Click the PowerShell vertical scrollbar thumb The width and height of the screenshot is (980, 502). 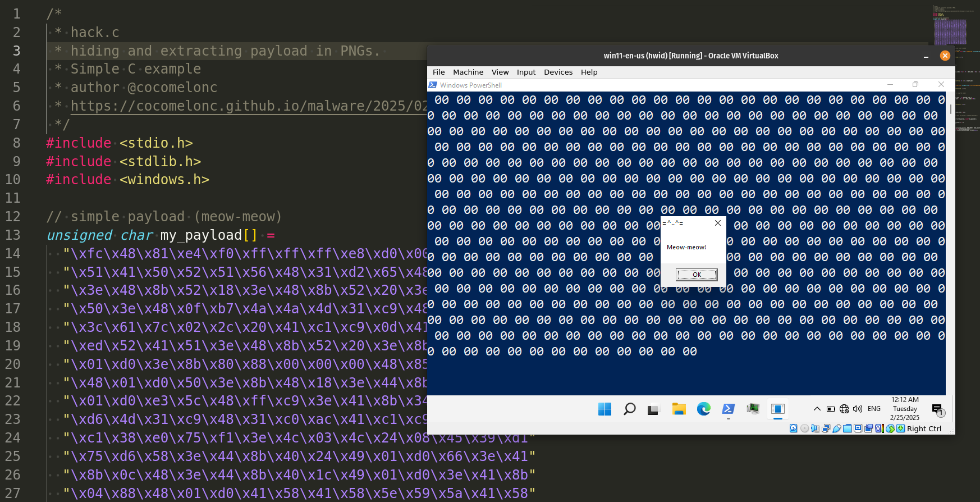coord(951,109)
